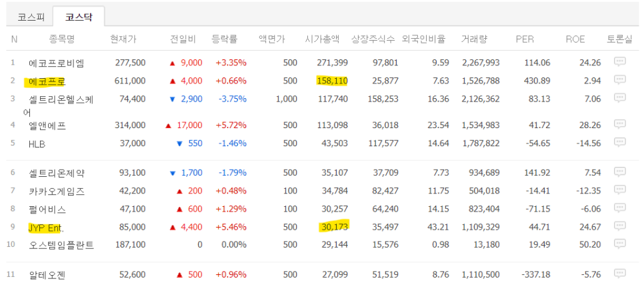The height and width of the screenshot is (285, 644).
Task: Open the 카카오게임즈 stock link
Action: (x=57, y=191)
